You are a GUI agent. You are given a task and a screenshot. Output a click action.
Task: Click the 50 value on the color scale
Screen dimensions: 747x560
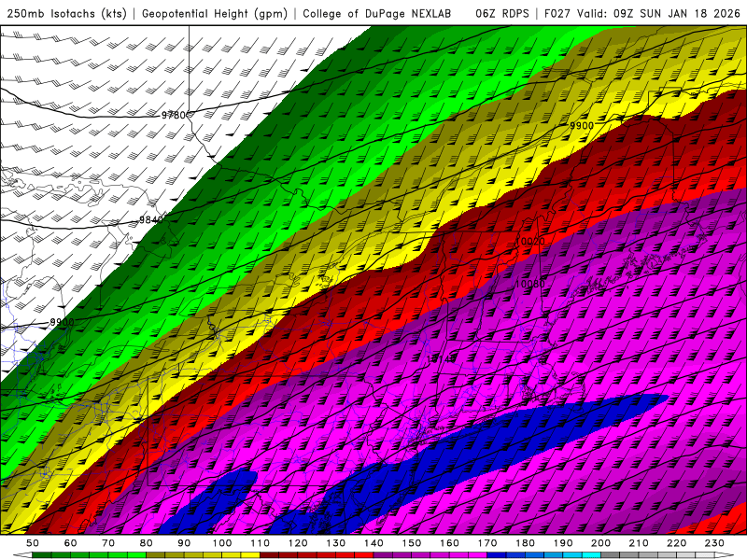click(x=32, y=543)
